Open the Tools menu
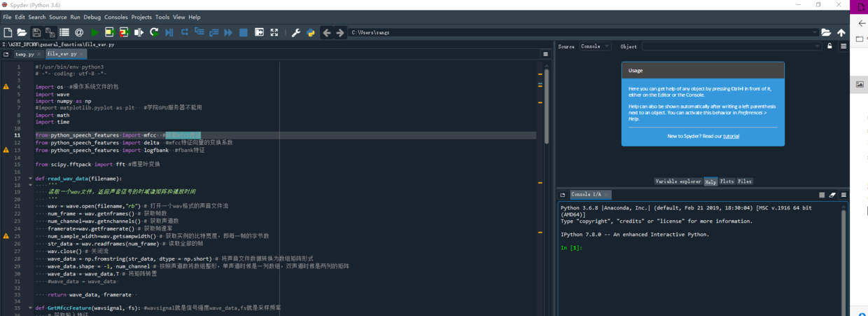The height and width of the screenshot is (316, 868). coord(162,17)
